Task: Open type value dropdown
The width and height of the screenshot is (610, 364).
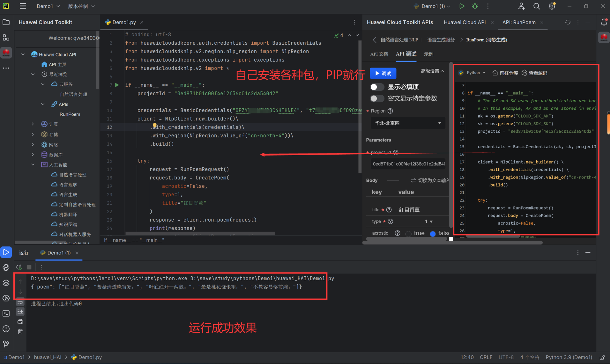Action: pyautogui.click(x=429, y=221)
